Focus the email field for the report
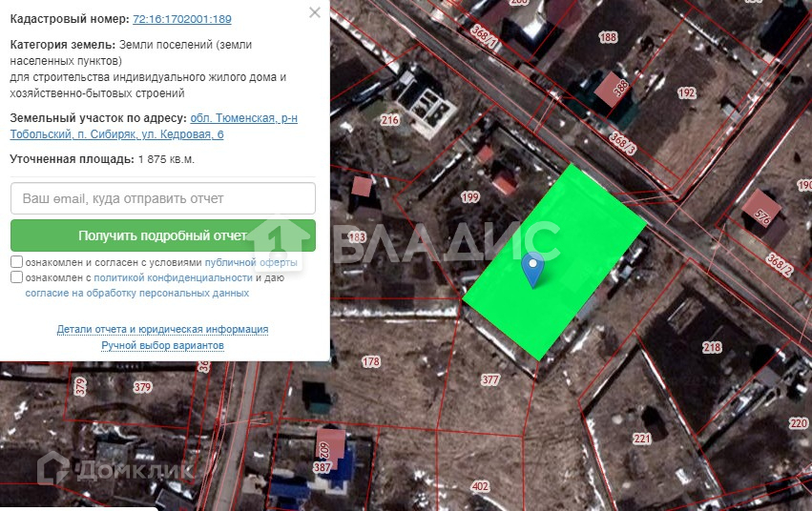The height and width of the screenshot is (511, 812). point(162,198)
